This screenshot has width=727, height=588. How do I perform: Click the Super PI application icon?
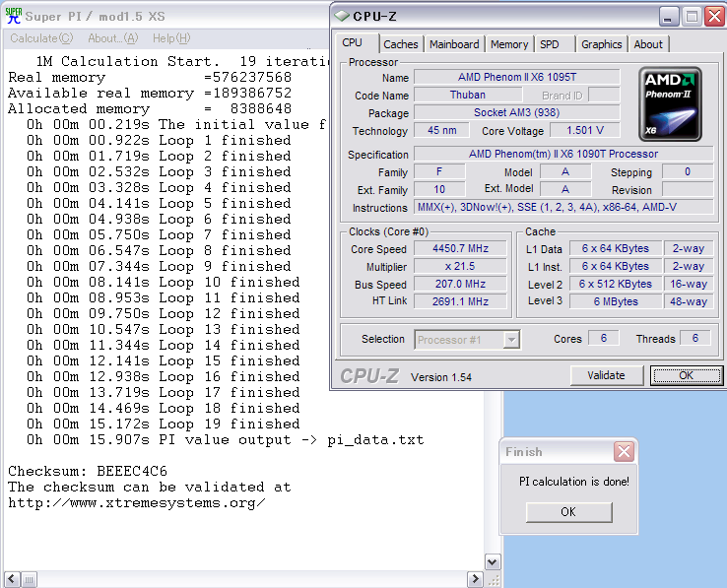pyautogui.click(x=14, y=16)
